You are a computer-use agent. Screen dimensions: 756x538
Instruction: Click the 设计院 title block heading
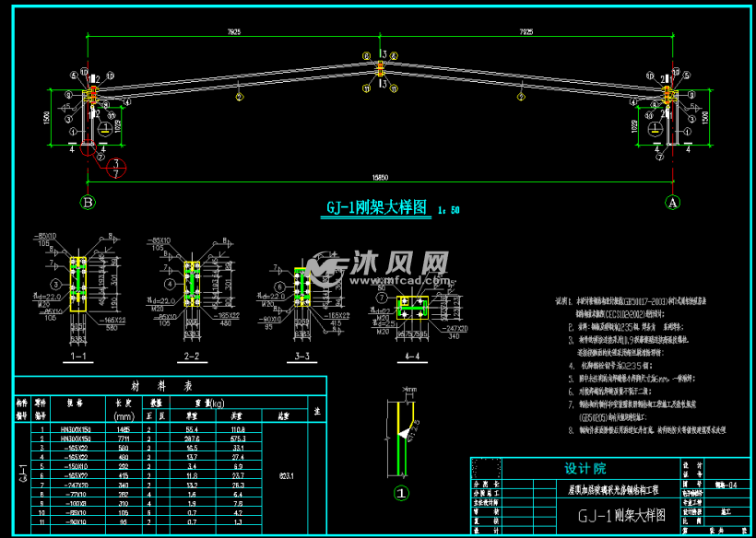click(585, 468)
